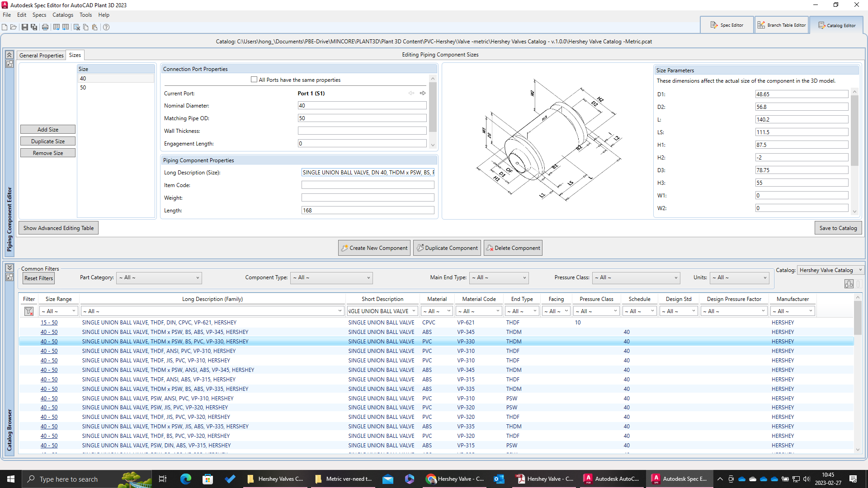Click the Open folder toolbar icon

[x=14, y=27]
